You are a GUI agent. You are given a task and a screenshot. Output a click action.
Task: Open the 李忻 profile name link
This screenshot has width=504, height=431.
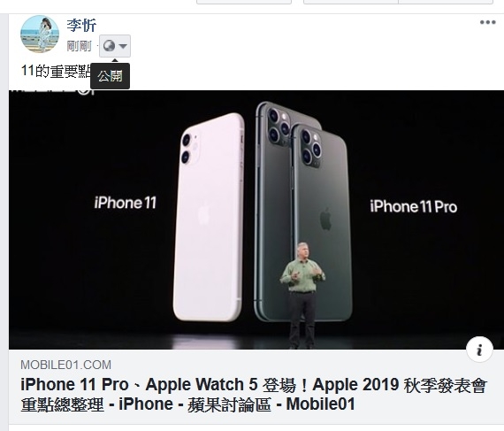(x=81, y=25)
